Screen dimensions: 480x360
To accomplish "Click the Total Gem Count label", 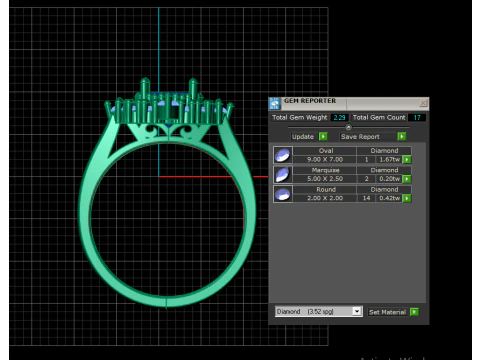I will [379, 117].
